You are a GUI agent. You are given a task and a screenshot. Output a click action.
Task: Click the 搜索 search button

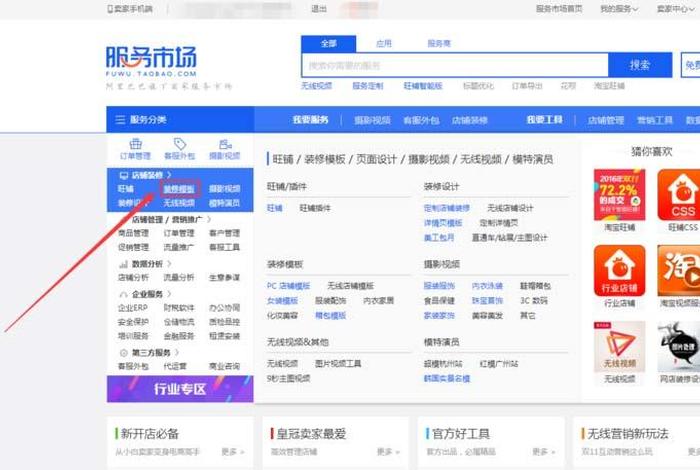pyautogui.click(x=640, y=65)
